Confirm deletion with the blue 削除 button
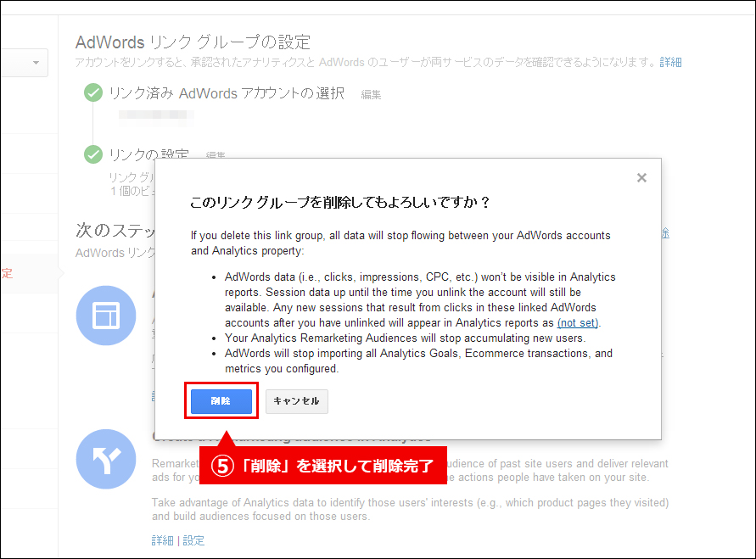This screenshot has width=756, height=559. coord(221,401)
